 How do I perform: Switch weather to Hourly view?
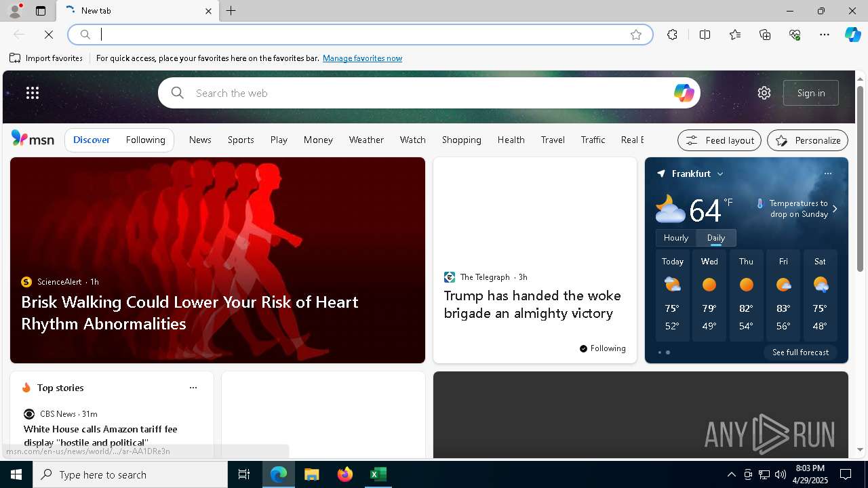click(x=675, y=238)
